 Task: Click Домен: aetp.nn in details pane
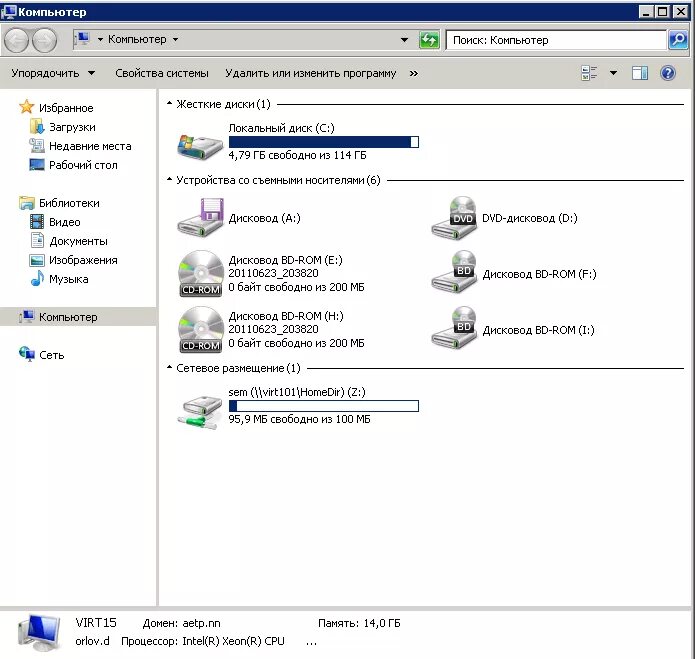[x=181, y=623]
